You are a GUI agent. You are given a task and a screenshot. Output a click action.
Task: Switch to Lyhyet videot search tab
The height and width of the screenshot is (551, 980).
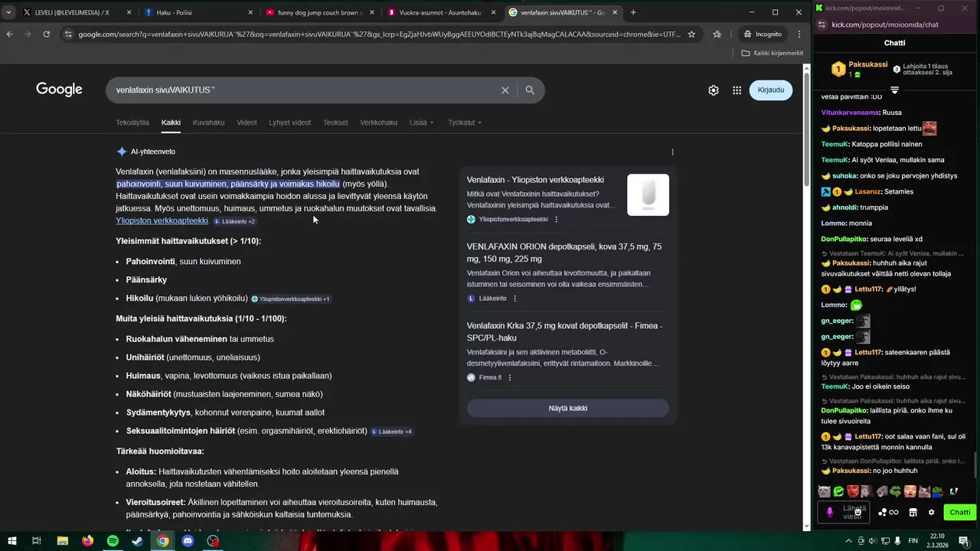point(289,122)
